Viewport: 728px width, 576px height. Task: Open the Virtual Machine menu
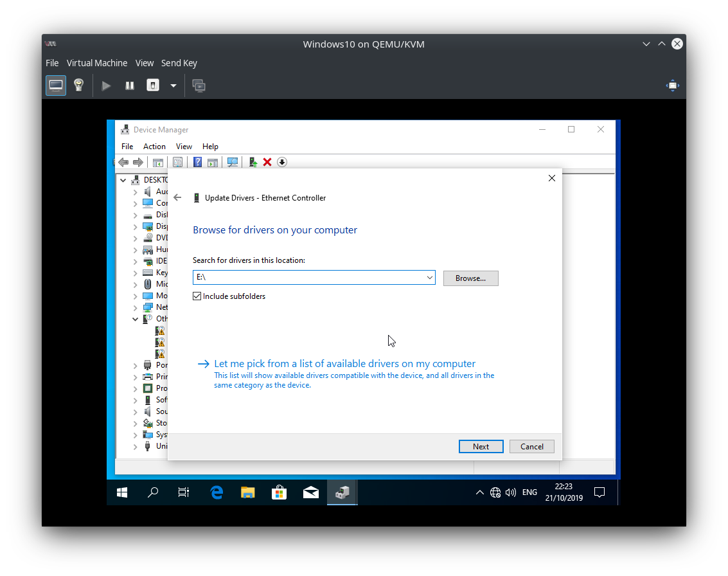pos(97,63)
